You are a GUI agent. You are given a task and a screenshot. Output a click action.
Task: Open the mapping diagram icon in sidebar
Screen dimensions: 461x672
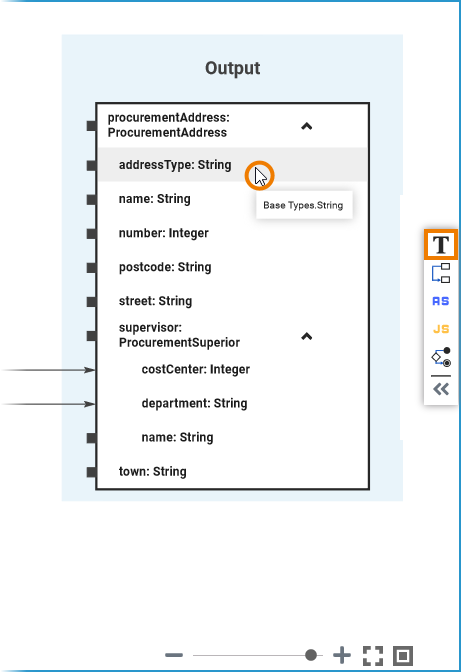pyautogui.click(x=441, y=273)
